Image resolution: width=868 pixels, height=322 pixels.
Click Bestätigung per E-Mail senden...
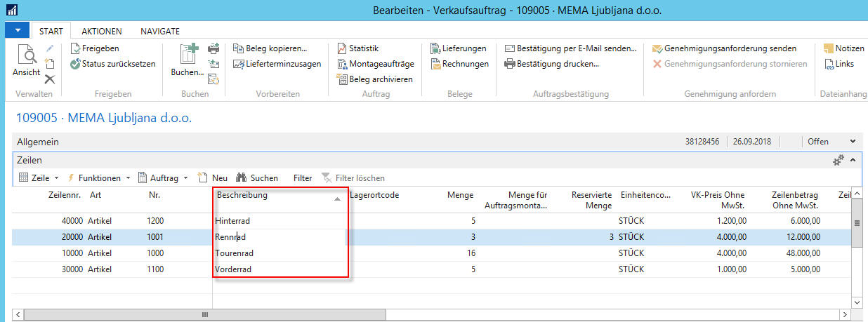570,48
